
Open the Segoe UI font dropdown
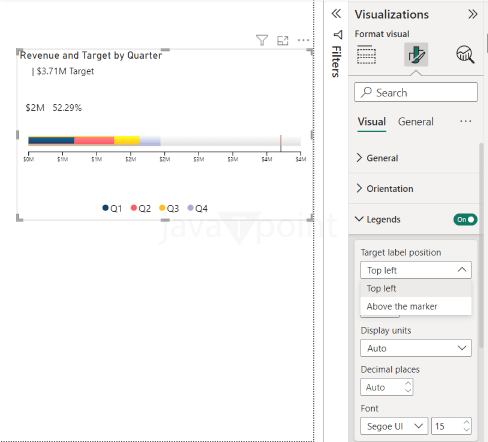point(394,426)
